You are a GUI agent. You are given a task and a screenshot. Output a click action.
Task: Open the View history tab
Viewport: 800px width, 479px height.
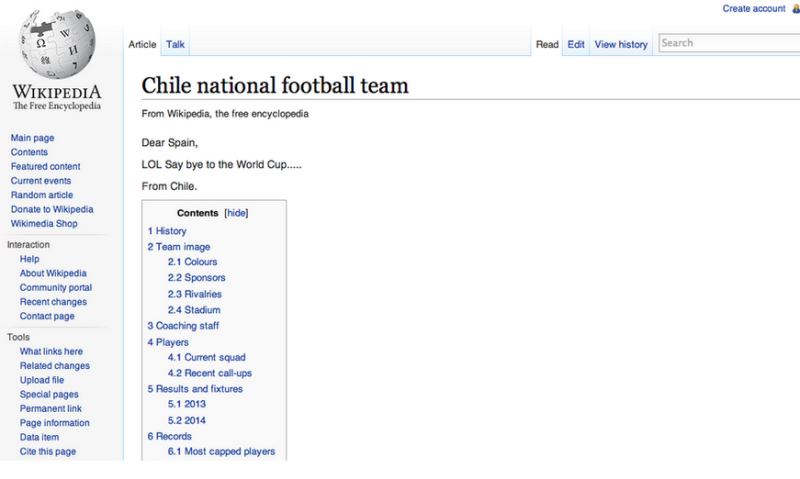tap(621, 44)
